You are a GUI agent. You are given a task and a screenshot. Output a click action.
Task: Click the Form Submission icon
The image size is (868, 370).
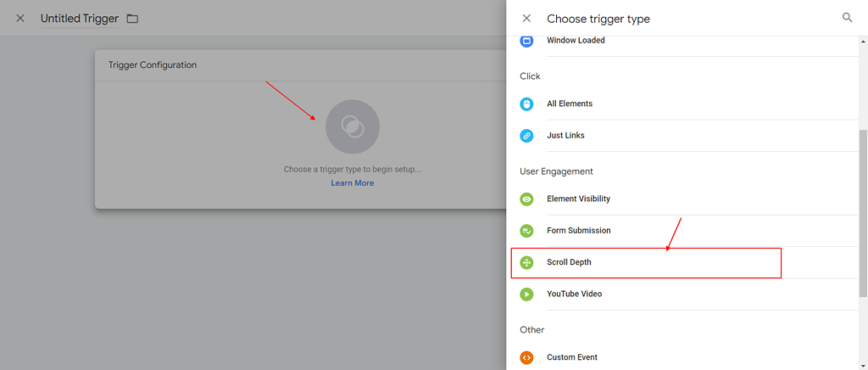tap(526, 231)
